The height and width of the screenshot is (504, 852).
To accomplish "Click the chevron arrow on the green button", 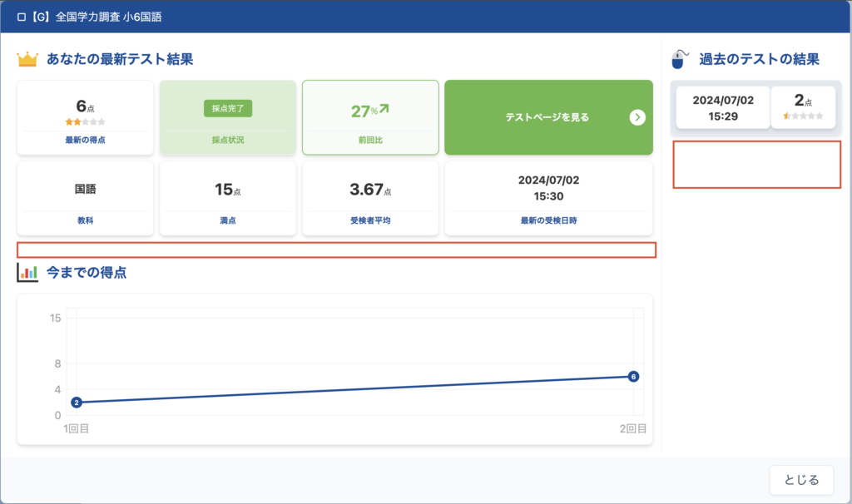I will (x=637, y=117).
